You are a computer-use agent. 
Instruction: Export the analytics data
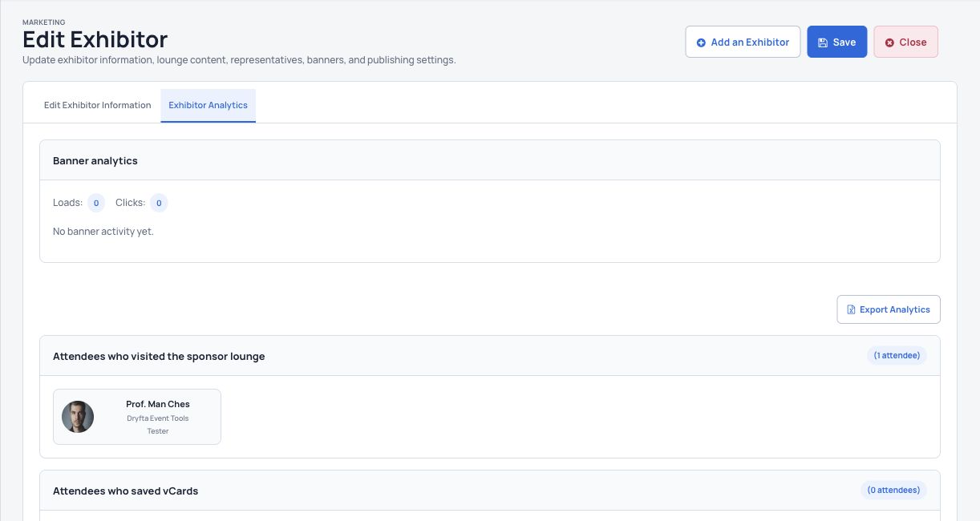[889, 309]
